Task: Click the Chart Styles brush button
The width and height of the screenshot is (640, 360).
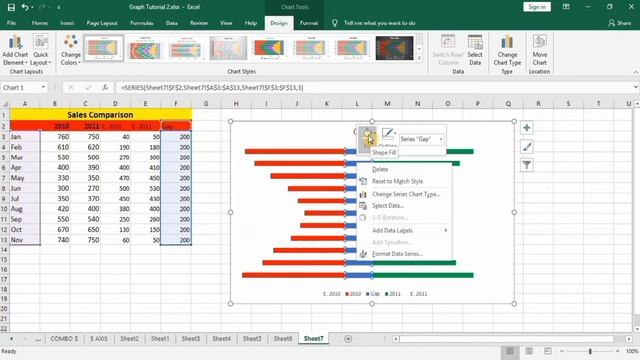Action: (527, 147)
